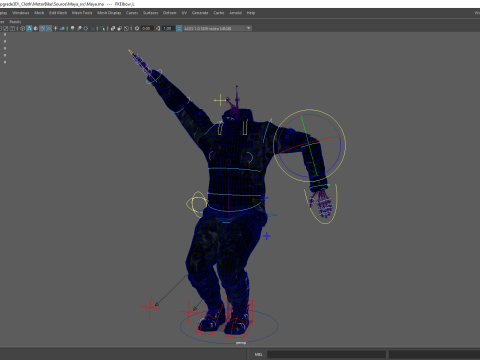Click the gamma value field 1.00
480x360 pixels.
pos(168,28)
